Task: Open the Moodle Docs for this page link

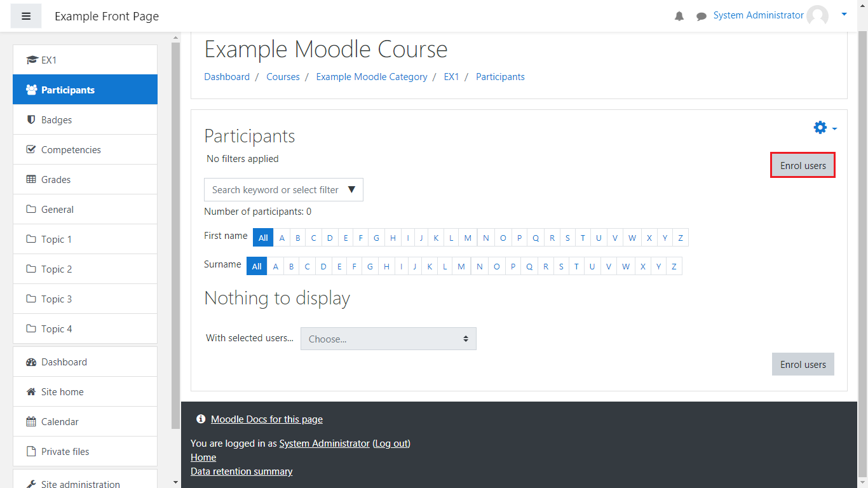Action: click(x=266, y=419)
